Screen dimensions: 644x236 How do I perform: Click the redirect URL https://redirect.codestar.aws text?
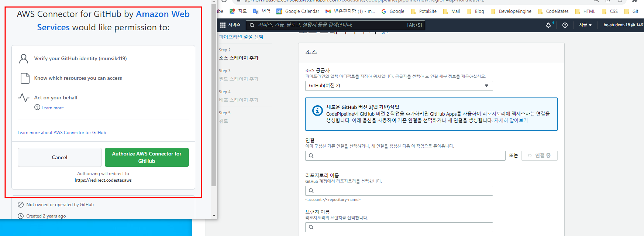point(103,181)
